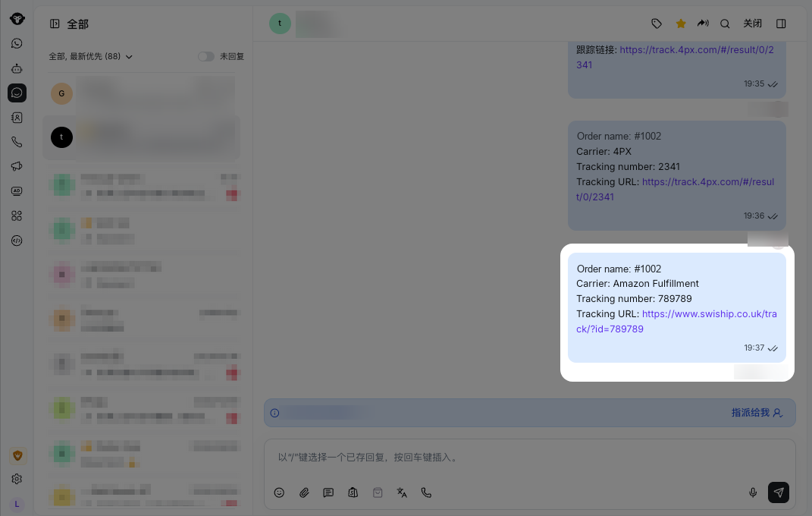Open the chatbot icon in sidebar
812x516 pixels.
point(17,68)
